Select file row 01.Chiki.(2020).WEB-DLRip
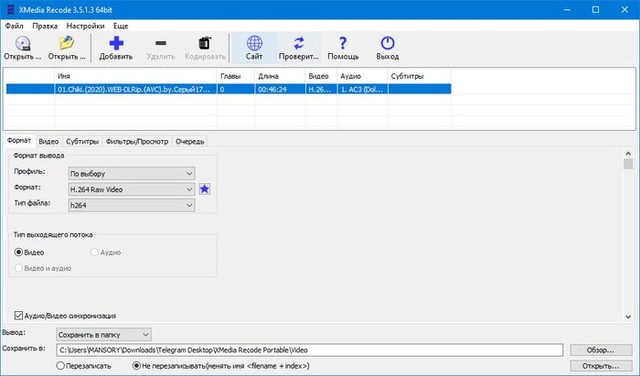The height and width of the screenshot is (376, 640). click(229, 89)
